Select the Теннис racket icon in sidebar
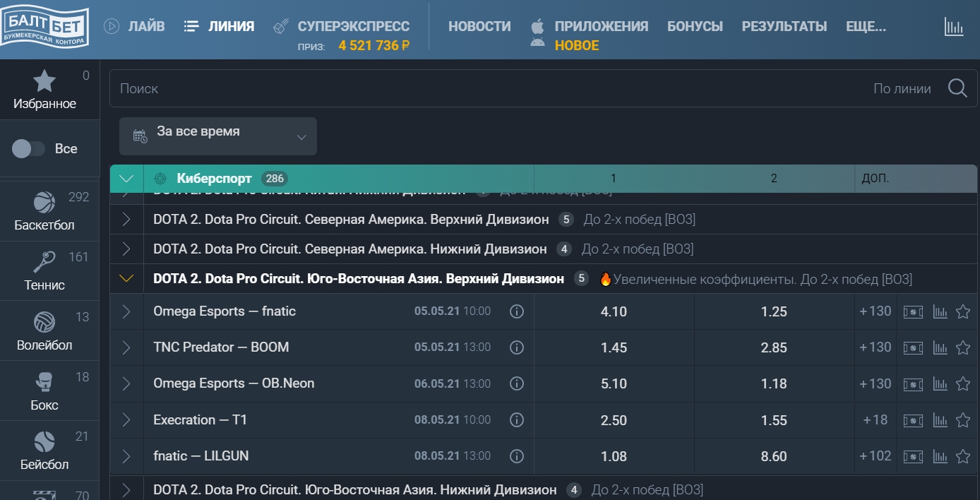Screen dimensions: 980x500 pyautogui.click(x=46, y=260)
